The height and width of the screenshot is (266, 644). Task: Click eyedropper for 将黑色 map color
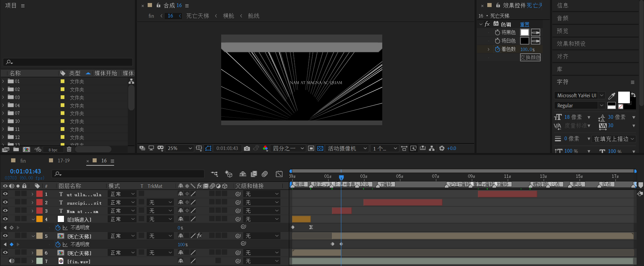(x=536, y=33)
